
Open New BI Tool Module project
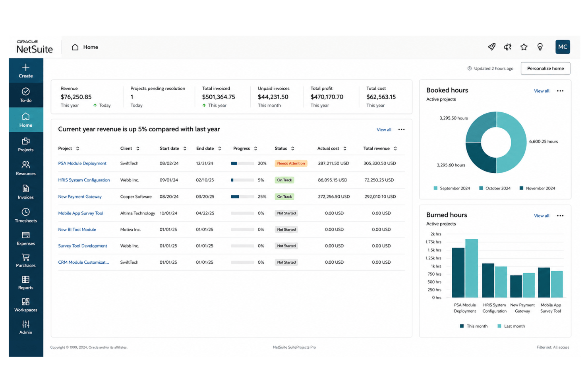(x=77, y=230)
